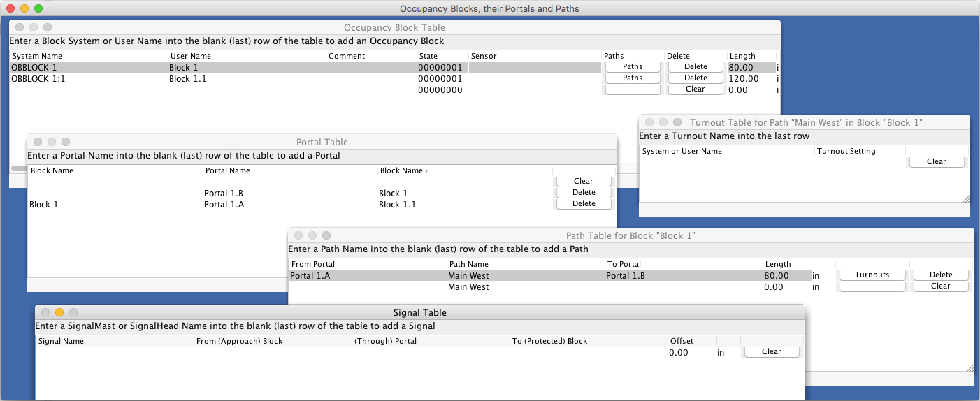Delete the OBBLOCK 1 occupancy block
This screenshot has width=980, height=401.
(x=695, y=67)
